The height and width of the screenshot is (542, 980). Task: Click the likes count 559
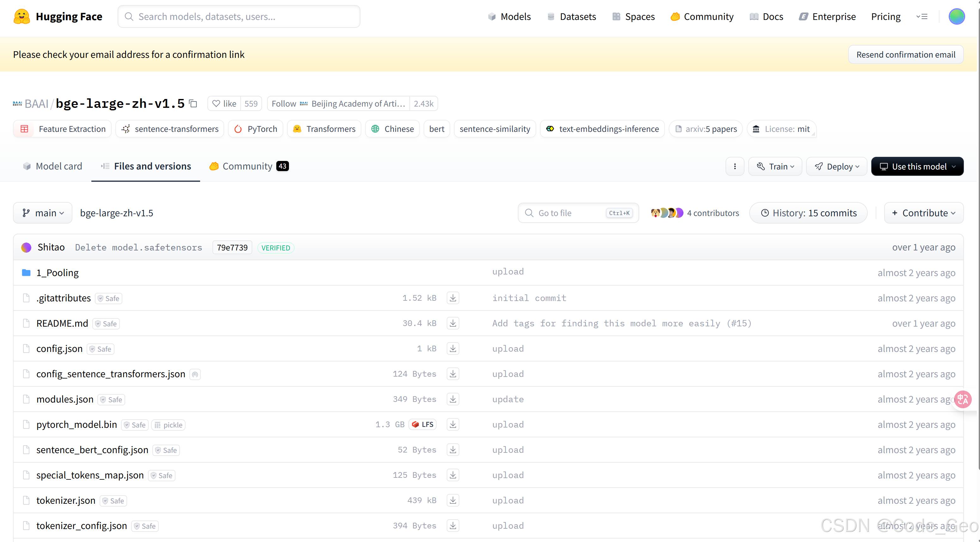pyautogui.click(x=251, y=103)
